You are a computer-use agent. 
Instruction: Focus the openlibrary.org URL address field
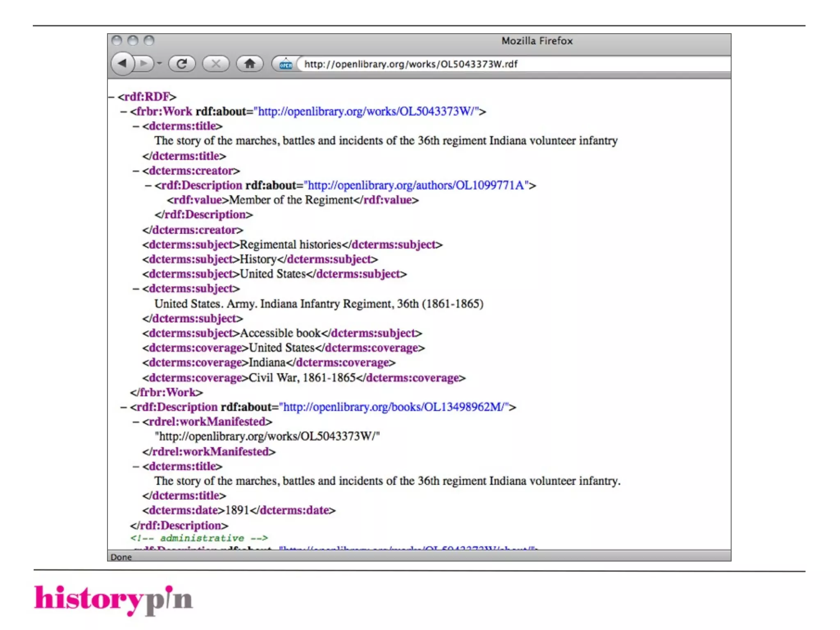coord(410,64)
